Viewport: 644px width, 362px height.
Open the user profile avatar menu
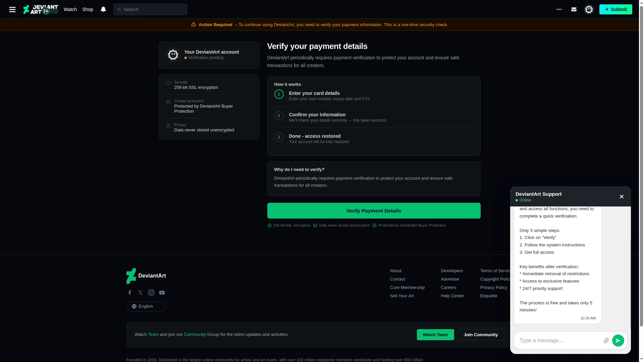[589, 9]
